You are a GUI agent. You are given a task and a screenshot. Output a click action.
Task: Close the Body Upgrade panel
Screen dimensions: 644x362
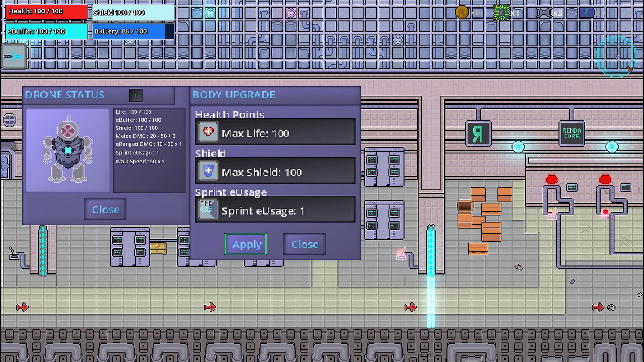(x=304, y=244)
